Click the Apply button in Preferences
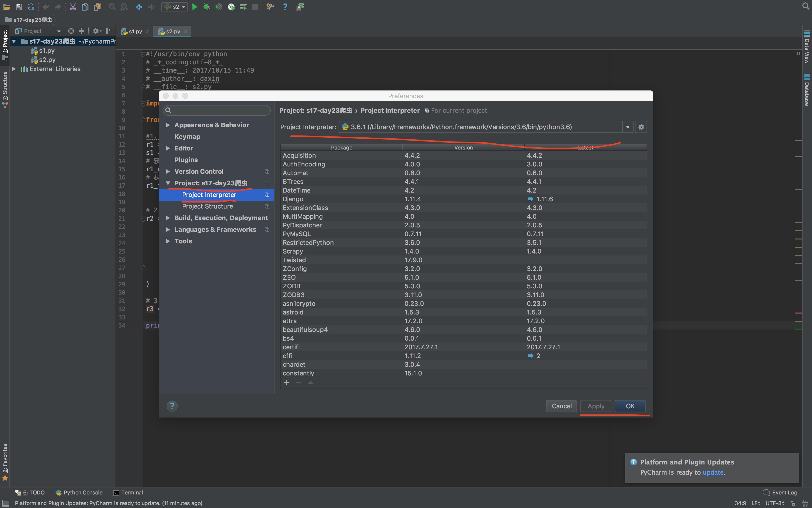This screenshot has height=508, width=812. coord(595,406)
